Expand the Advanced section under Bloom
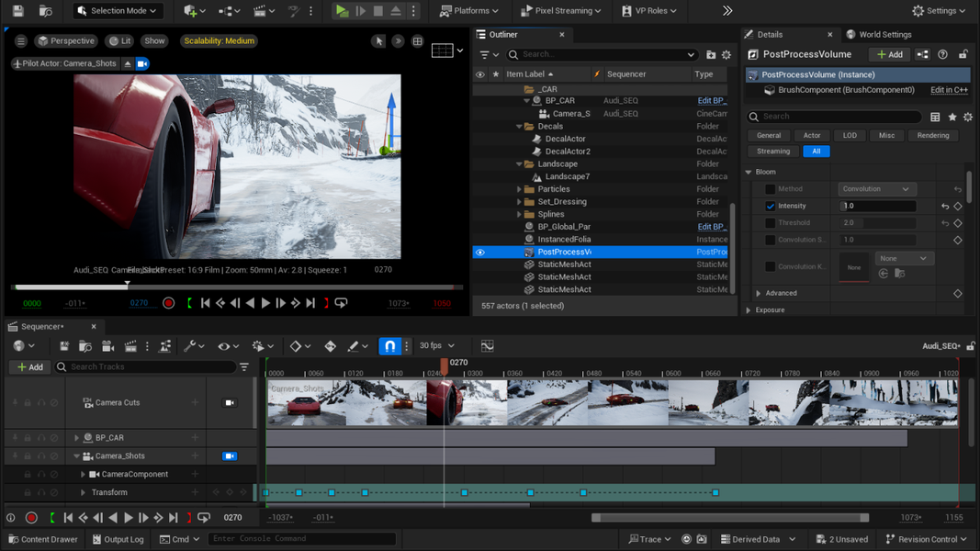The height and width of the screenshot is (551, 980). pyautogui.click(x=758, y=293)
